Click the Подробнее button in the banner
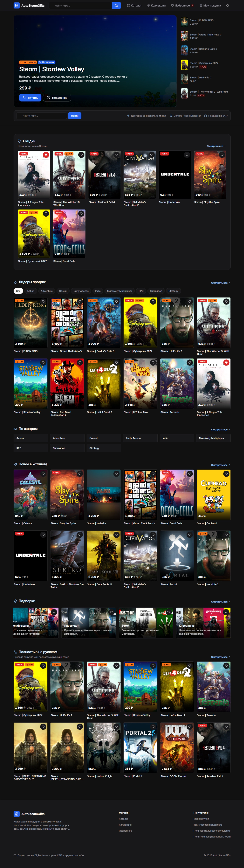The height and width of the screenshot is (868, 244). coord(57,98)
